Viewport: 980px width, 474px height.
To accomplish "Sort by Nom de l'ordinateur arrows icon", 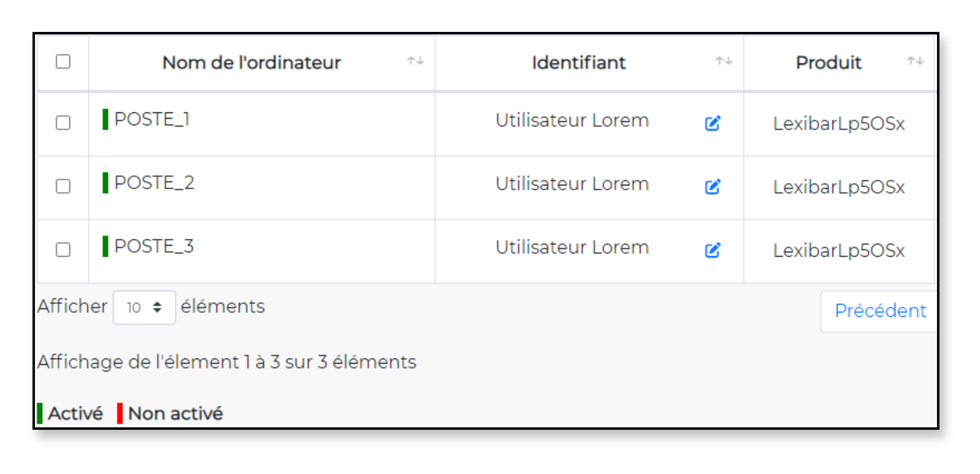I will 416,61.
